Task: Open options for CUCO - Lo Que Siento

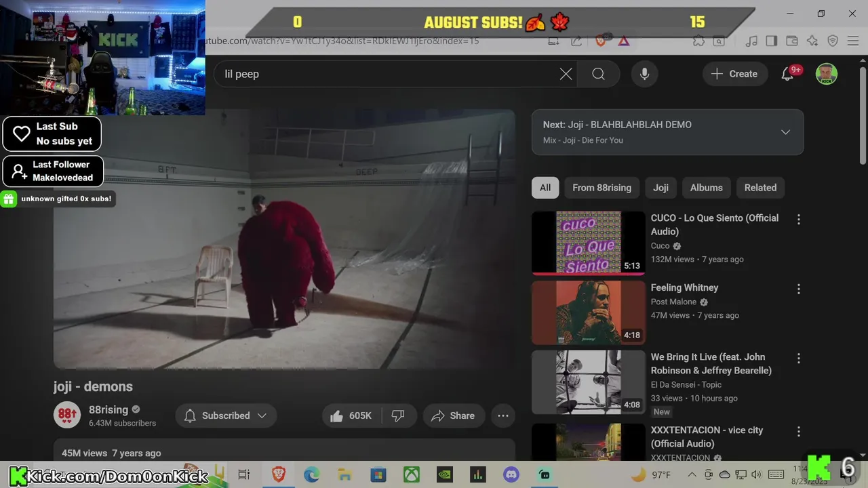Action: (798, 220)
